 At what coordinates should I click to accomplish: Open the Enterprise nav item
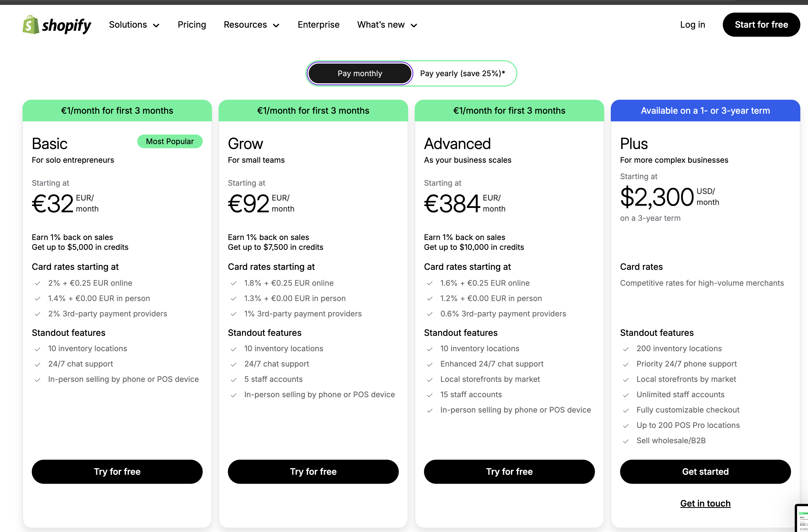[x=319, y=25]
